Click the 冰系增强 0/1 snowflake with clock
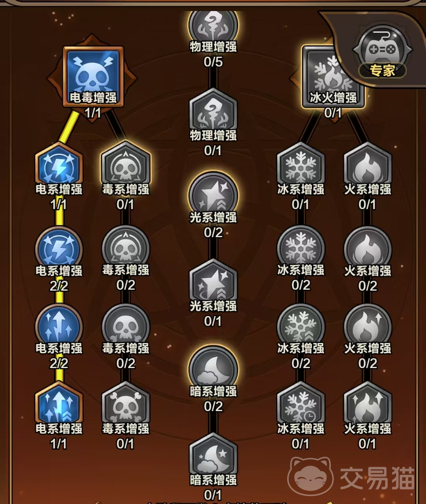Image resolution: width=426 pixels, height=504 pixels. click(301, 406)
